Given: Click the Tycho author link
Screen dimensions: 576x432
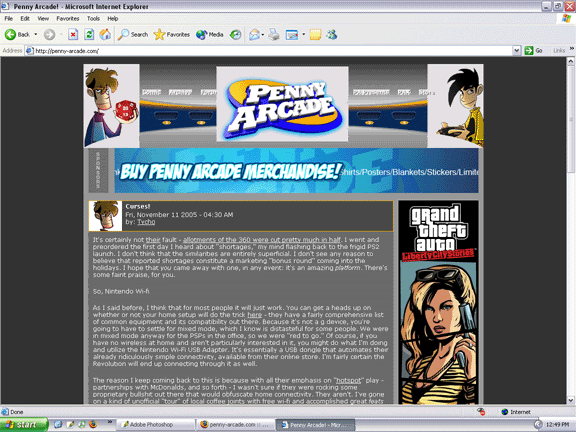Looking at the screenshot, I should [x=146, y=222].
